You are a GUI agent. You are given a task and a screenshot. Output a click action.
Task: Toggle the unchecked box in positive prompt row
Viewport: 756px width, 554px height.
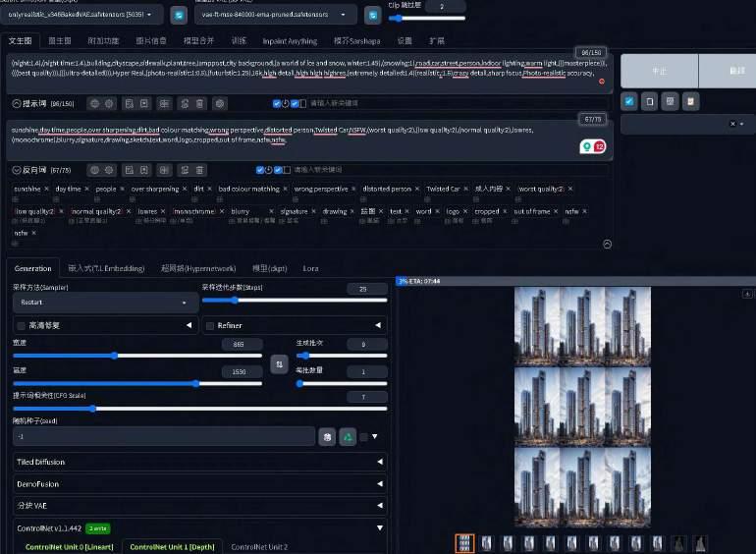pyautogui.click(x=302, y=104)
